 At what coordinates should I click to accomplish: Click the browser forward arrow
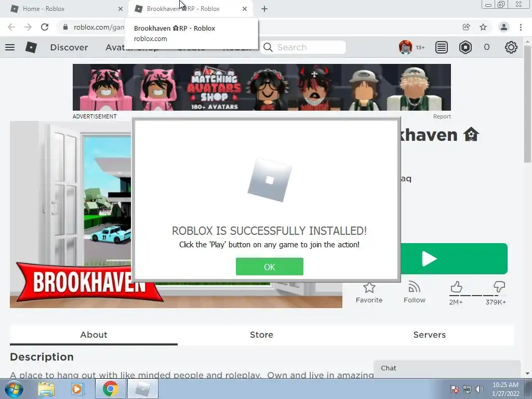[x=28, y=27]
